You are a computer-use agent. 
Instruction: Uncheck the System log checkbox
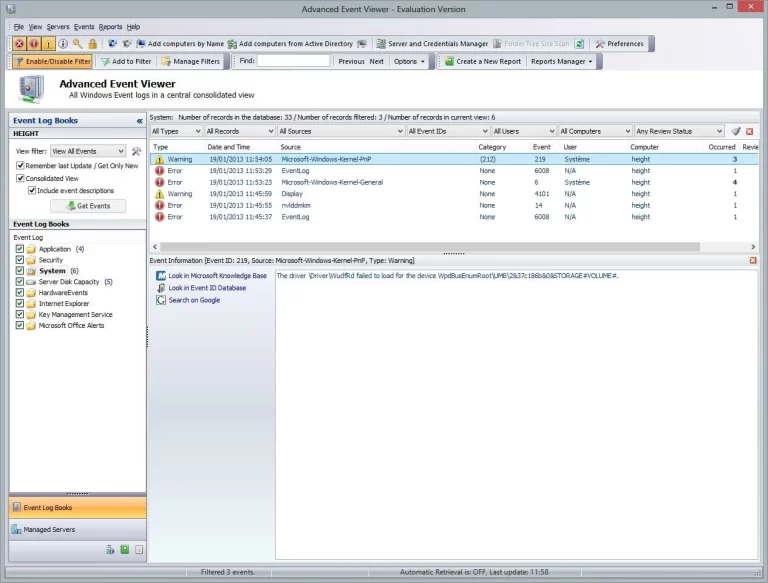(x=20, y=270)
